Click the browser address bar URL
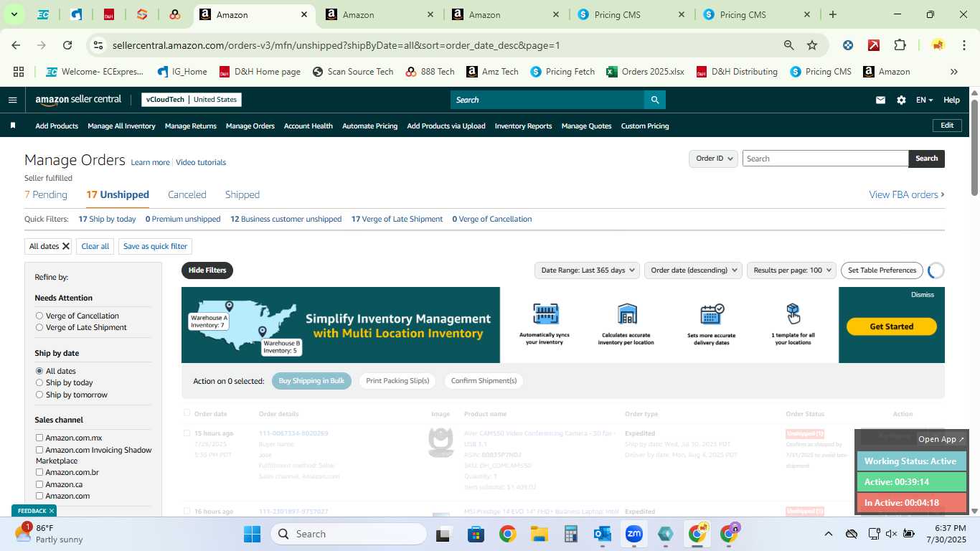The height and width of the screenshot is (551, 980). [336, 45]
